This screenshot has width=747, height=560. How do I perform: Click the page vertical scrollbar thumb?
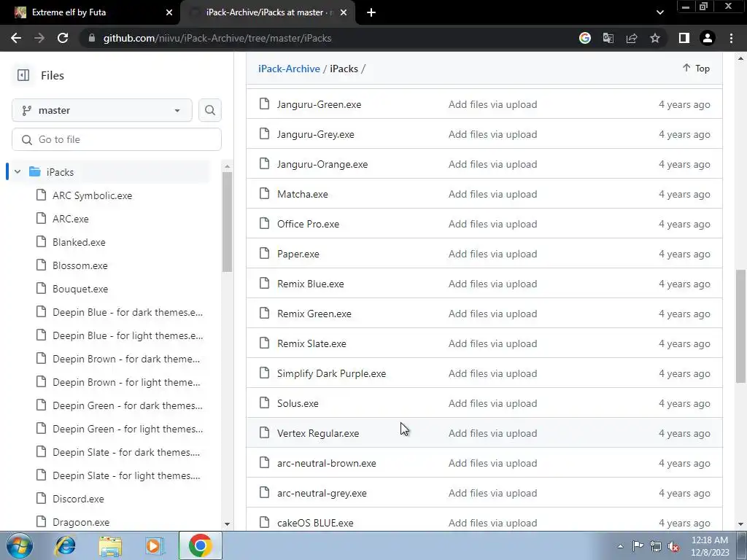click(x=740, y=326)
